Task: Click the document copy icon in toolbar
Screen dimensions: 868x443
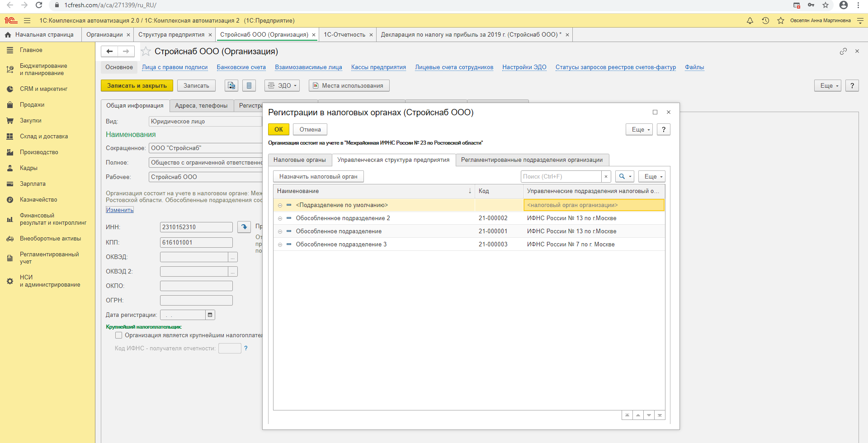Action: click(231, 85)
